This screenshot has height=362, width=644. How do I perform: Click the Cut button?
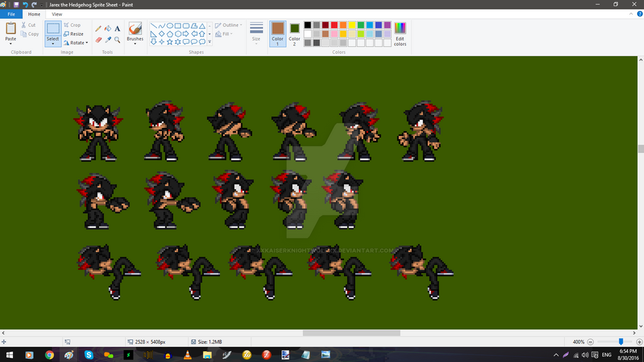pos(28,25)
